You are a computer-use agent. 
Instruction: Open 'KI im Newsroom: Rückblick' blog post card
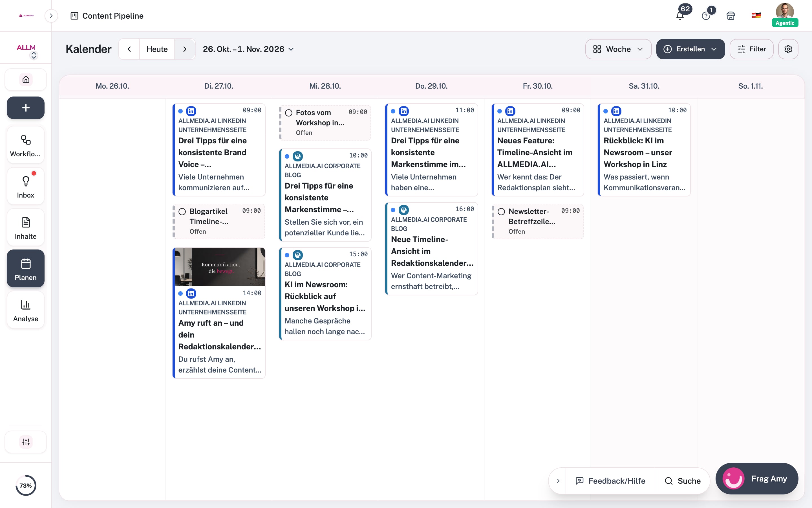coord(325,294)
